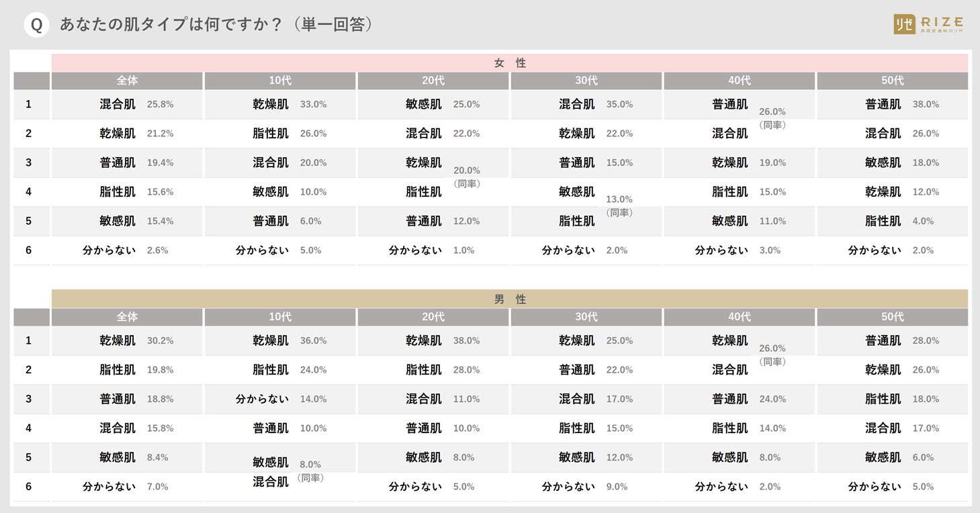
Task: Click the question title あなたの肌タイプは何ですか？
Action: 216,25
